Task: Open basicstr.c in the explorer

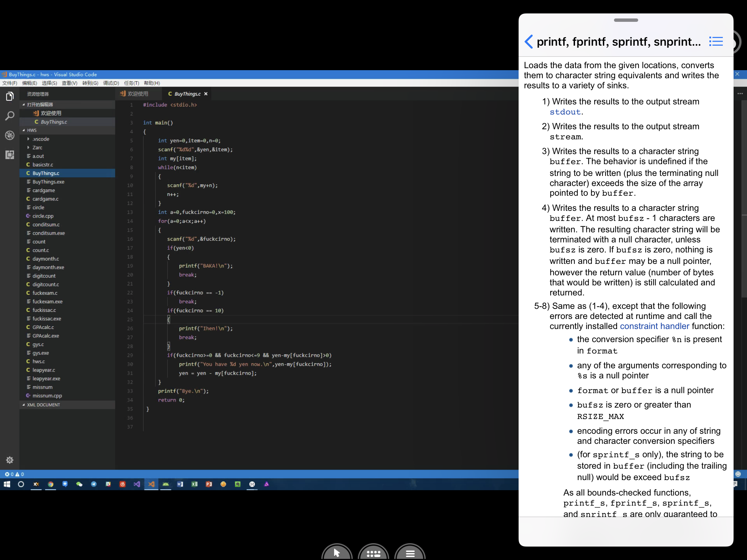Action: (x=68, y=165)
